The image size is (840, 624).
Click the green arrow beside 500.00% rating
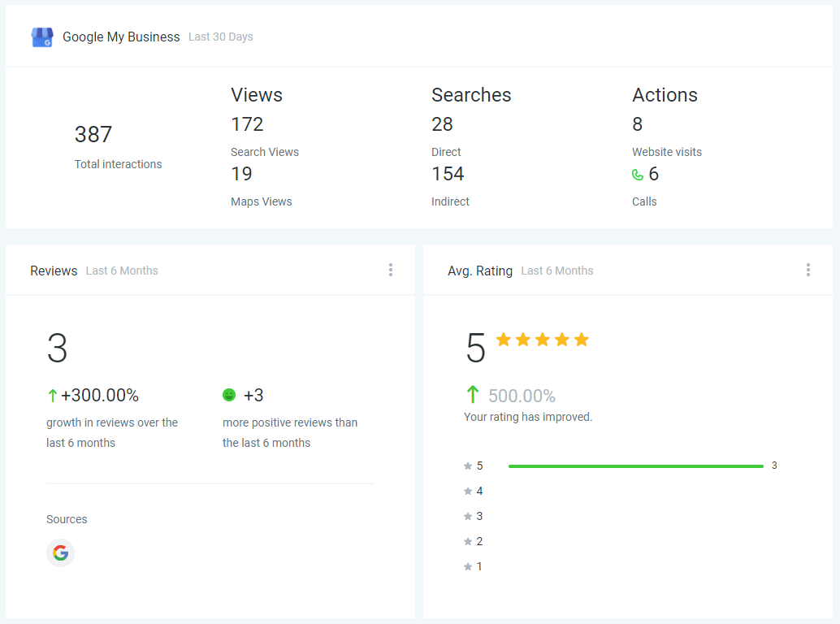pos(473,395)
